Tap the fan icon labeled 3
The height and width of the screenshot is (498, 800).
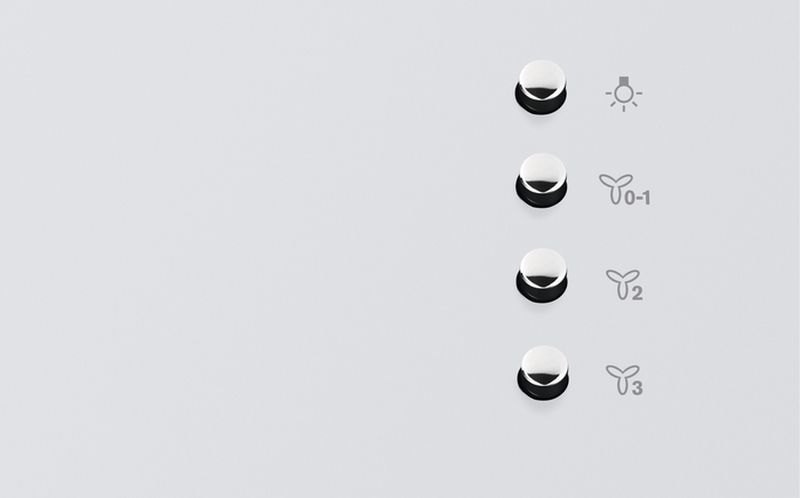624,380
